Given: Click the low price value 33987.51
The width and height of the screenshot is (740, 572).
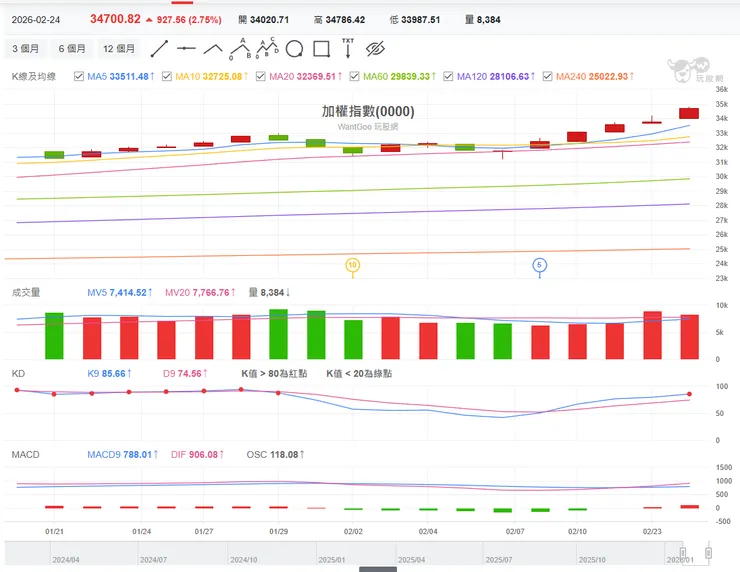Looking at the screenshot, I should click(x=420, y=20).
